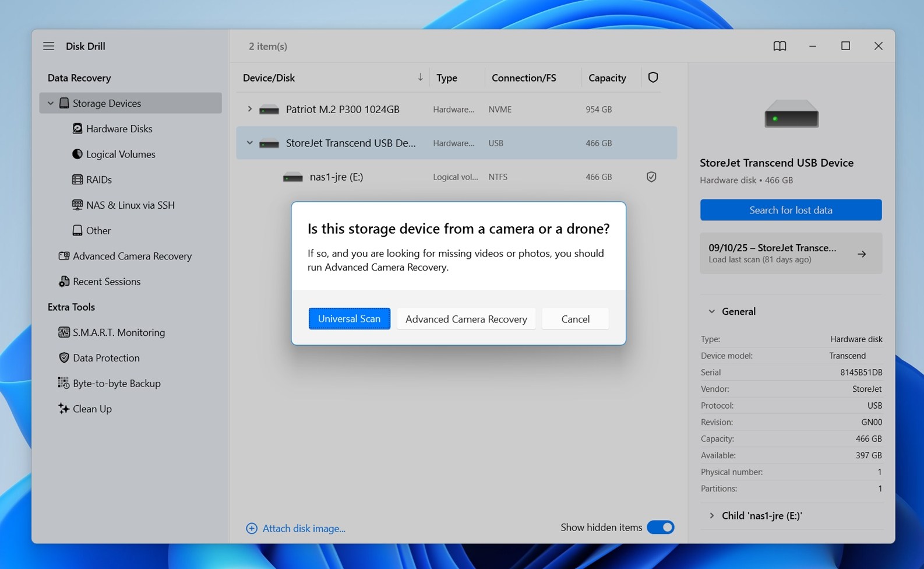Click the Clean Up sparkle icon
The height and width of the screenshot is (569, 924).
tap(64, 409)
